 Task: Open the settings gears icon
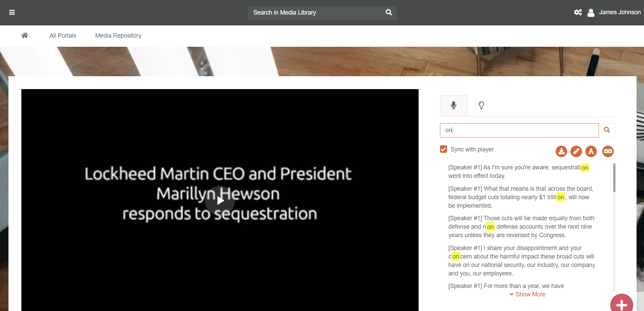[x=578, y=13]
